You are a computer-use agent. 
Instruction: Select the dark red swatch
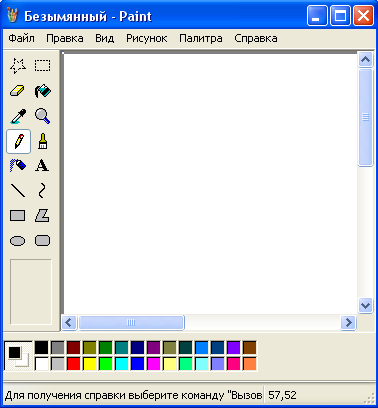click(74, 348)
